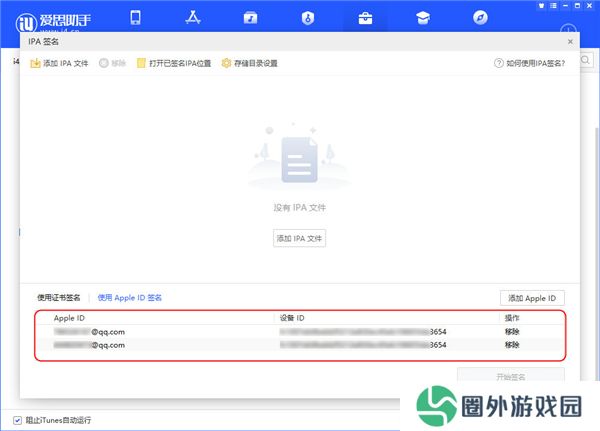
Task: Click the center 添加 IPA 文件 button
Action: coord(299,238)
